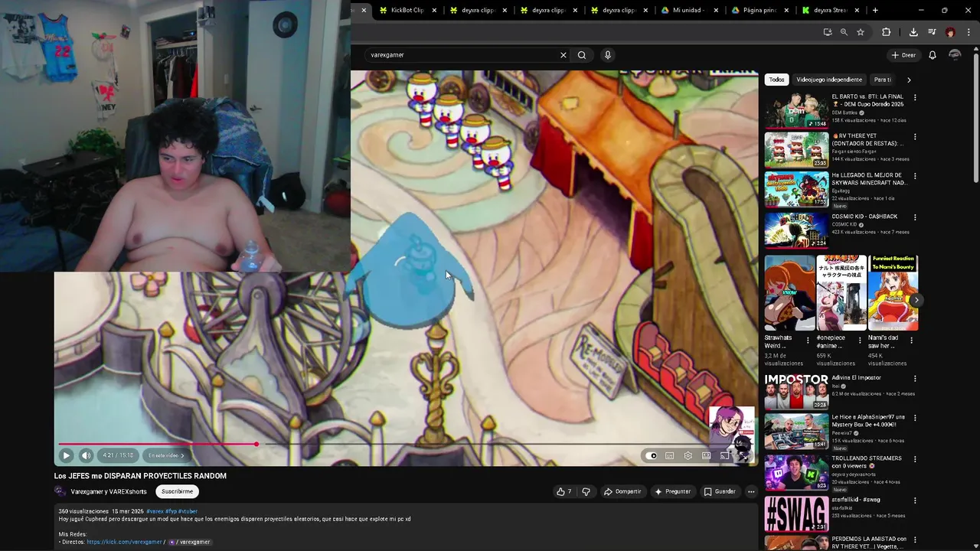This screenshot has height=551, width=980.
Task: Open browser media controls icon
Action: [x=932, y=32]
